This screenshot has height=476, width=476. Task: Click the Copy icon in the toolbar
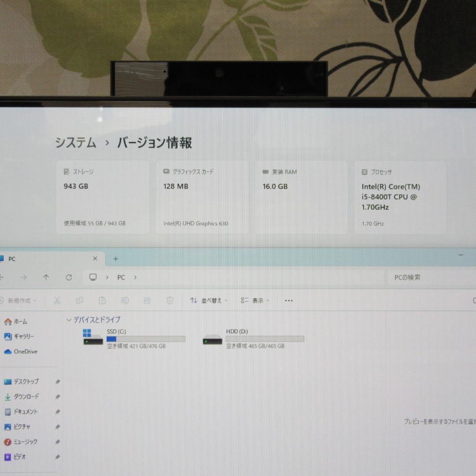80,300
